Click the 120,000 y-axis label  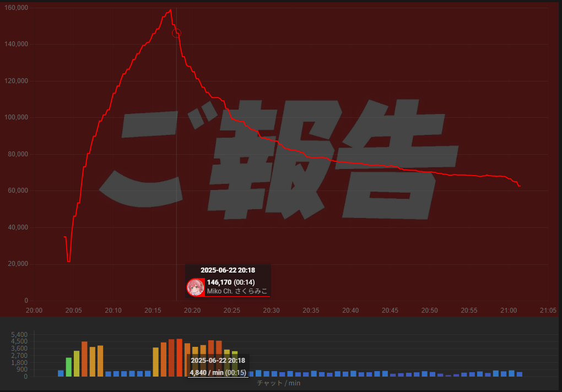[x=16, y=81]
